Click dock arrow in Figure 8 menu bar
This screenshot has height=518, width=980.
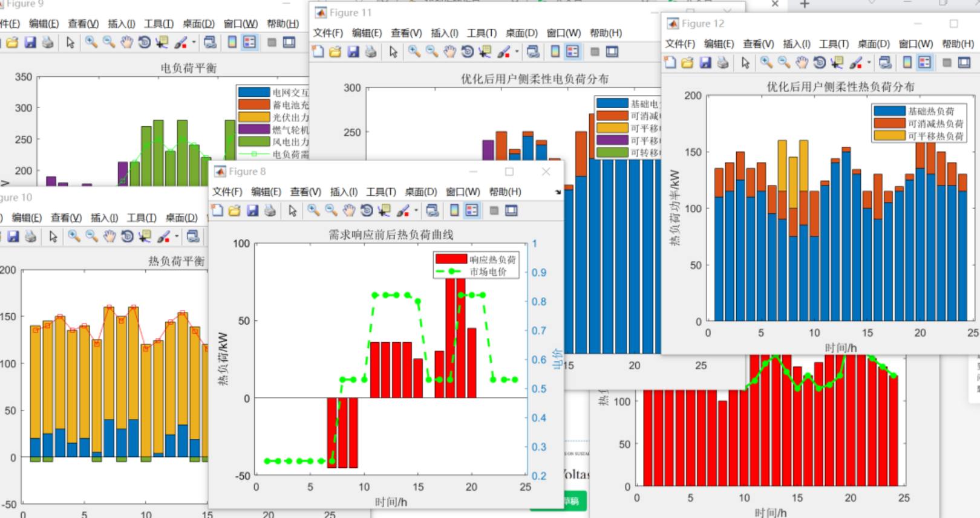tap(558, 192)
